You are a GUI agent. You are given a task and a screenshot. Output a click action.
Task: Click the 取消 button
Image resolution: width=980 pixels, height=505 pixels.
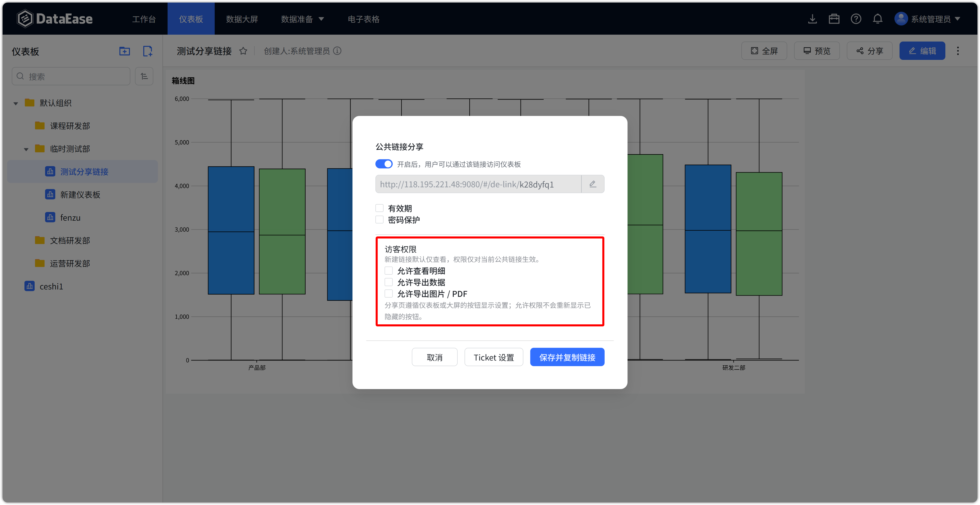434,357
